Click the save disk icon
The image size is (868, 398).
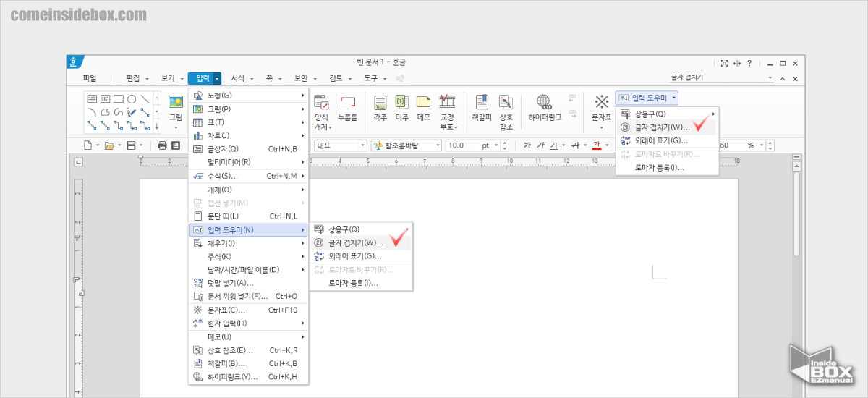[x=131, y=145]
